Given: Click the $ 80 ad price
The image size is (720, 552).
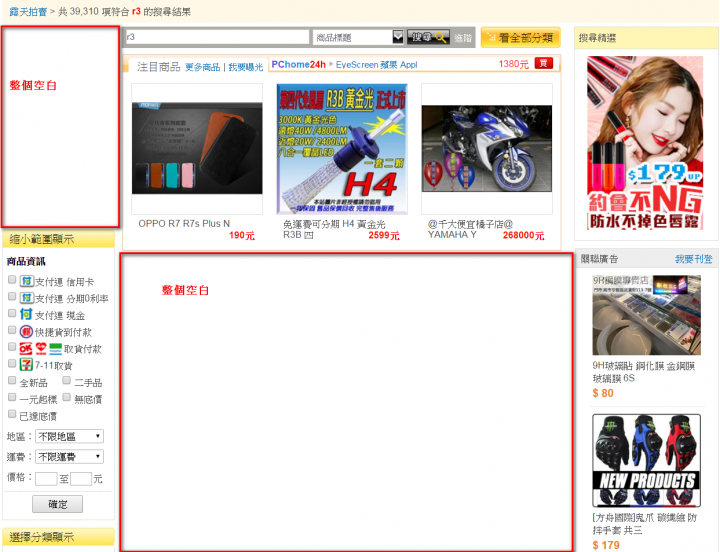Looking at the screenshot, I should (603, 393).
